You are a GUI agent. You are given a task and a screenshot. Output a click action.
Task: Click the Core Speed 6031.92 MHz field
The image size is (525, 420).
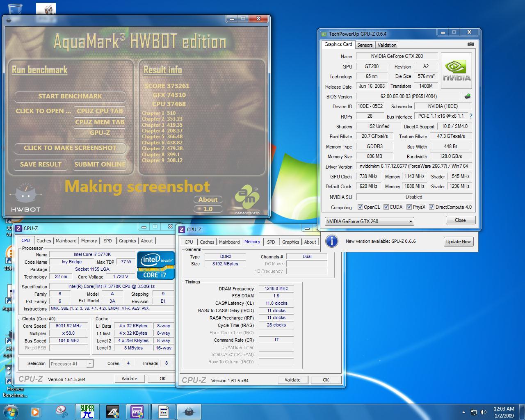69,326
